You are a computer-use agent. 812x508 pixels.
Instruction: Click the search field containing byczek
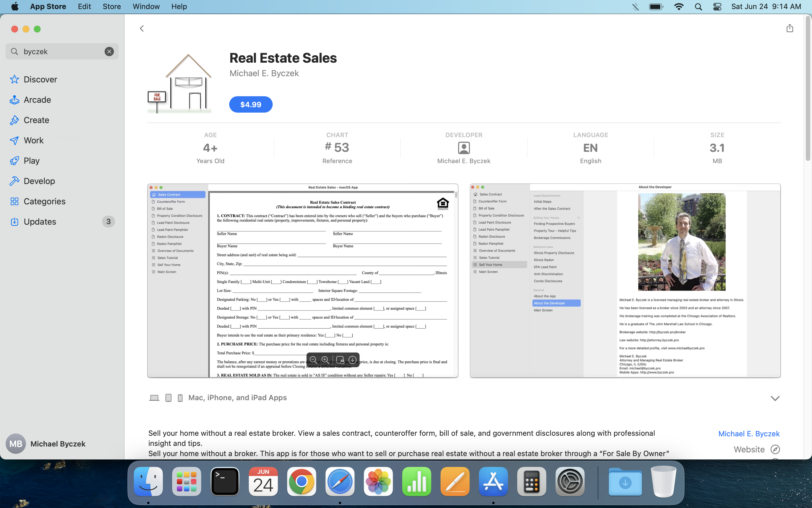(x=62, y=51)
